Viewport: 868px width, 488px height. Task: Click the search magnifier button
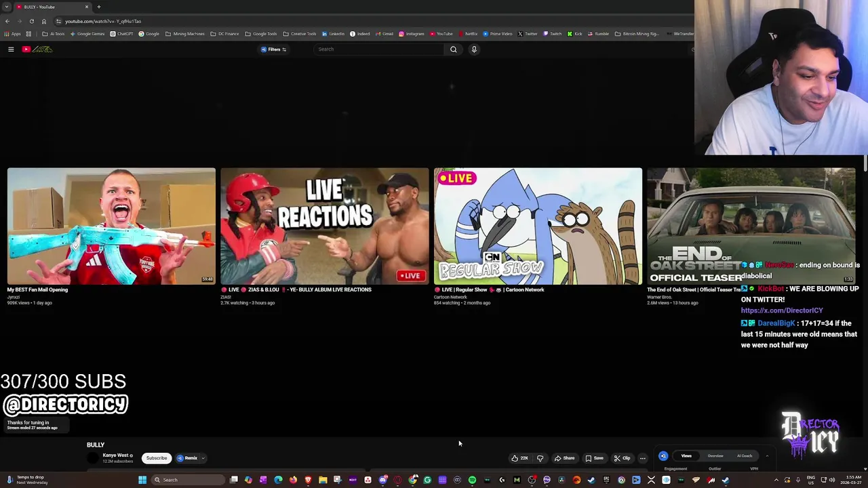pyautogui.click(x=454, y=49)
